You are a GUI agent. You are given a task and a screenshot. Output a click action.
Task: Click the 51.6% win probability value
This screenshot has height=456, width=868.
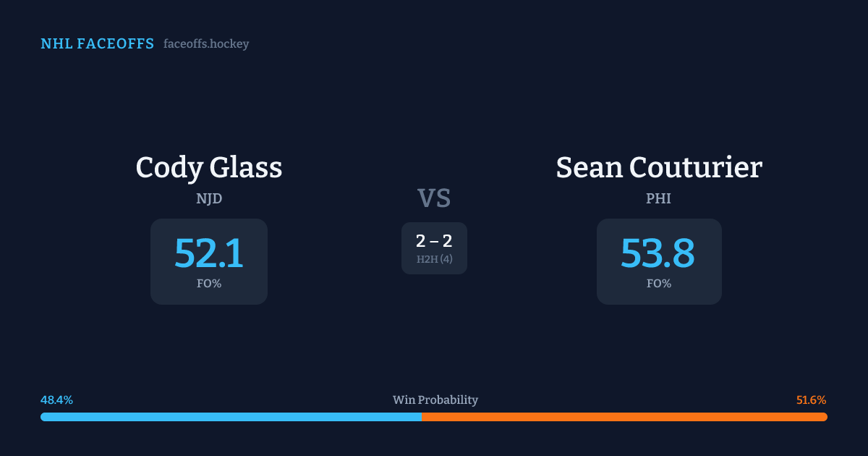[x=811, y=400]
